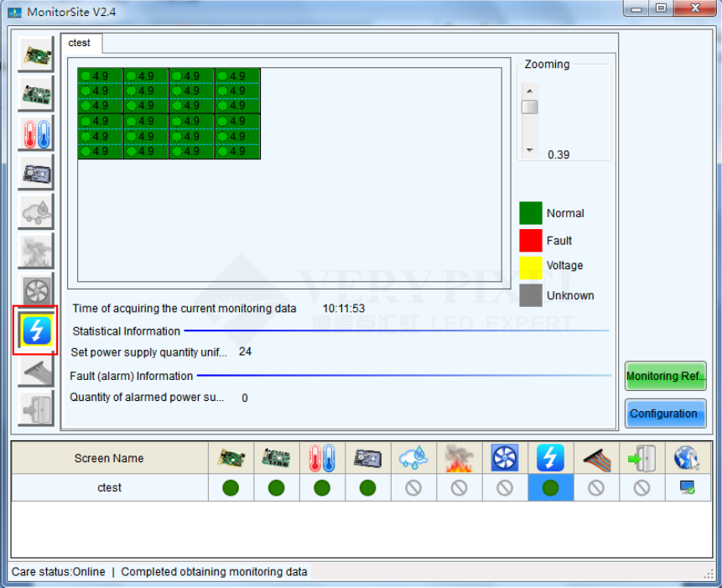Click zoom value 0.39
Image resolution: width=722 pixels, height=588 pixels.
pyautogui.click(x=558, y=154)
